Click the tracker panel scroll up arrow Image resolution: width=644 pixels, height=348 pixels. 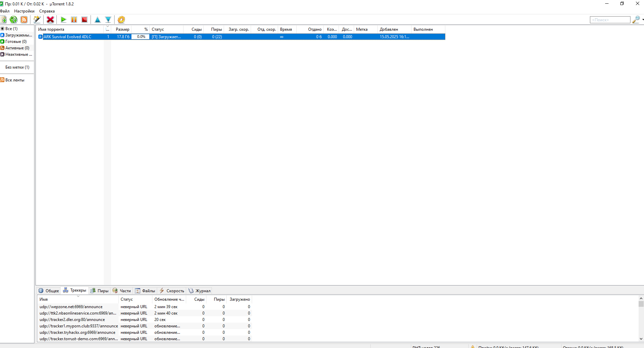641,298
